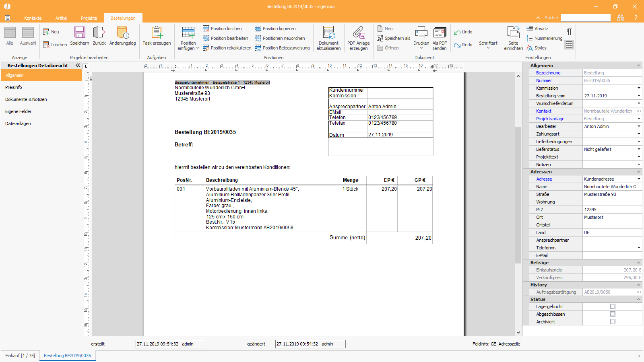Click Positionen neuordnen

[280, 38]
